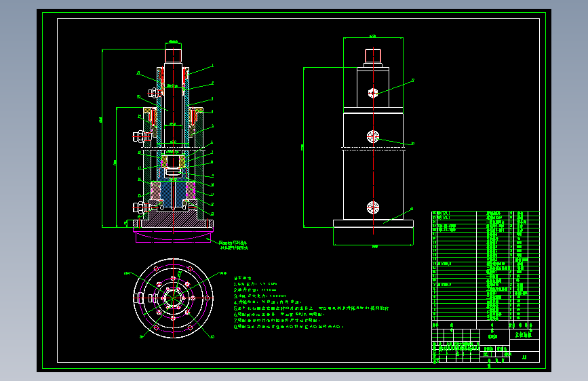Screen dimensions: 588x381
Task: Click the hexagon at center of top view
Action: click(x=173, y=298)
